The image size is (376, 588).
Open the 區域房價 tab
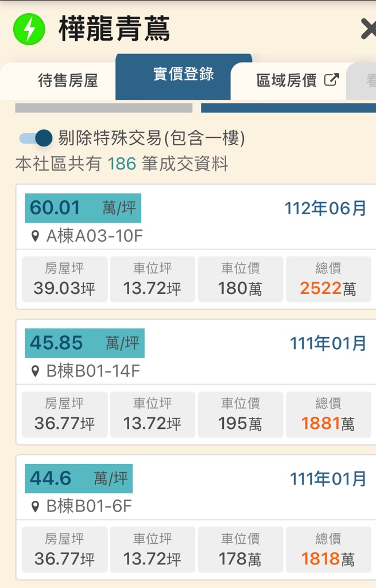pyautogui.click(x=286, y=80)
